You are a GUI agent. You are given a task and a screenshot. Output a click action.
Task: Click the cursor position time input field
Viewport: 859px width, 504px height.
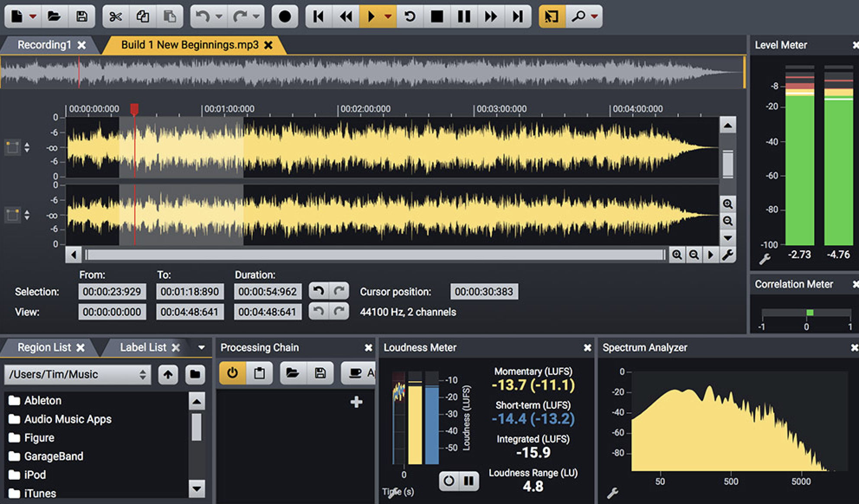tap(484, 291)
